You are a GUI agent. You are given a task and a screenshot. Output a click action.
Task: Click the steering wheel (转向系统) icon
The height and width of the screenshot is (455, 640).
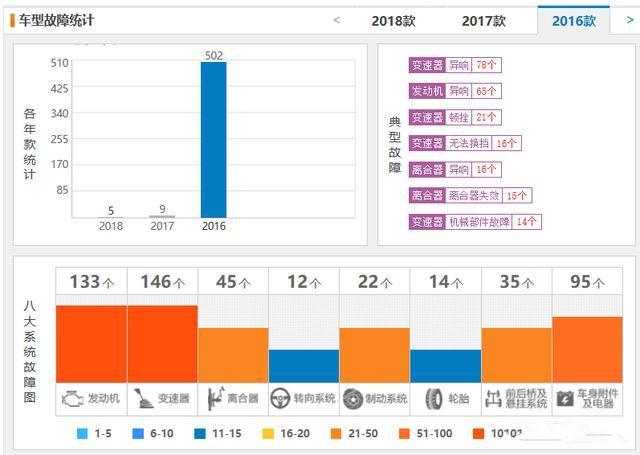[x=280, y=398]
